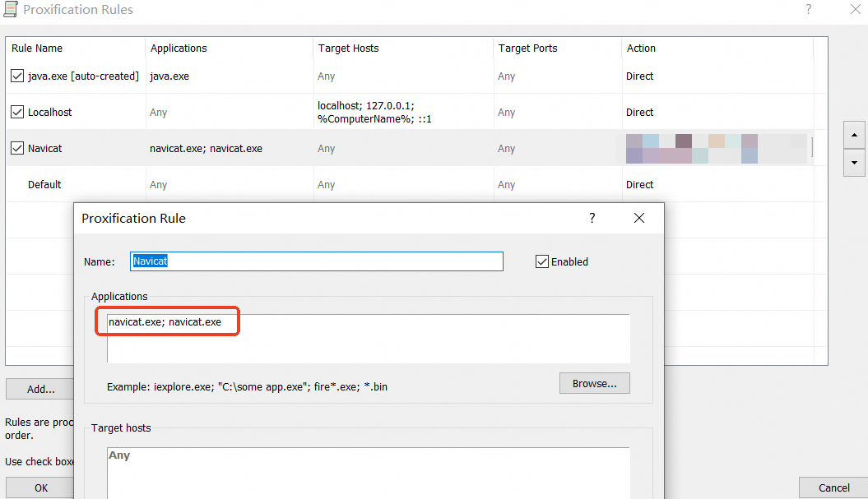The width and height of the screenshot is (868, 499).
Task: Move selected rule up with arrow button
Action: [854, 135]
